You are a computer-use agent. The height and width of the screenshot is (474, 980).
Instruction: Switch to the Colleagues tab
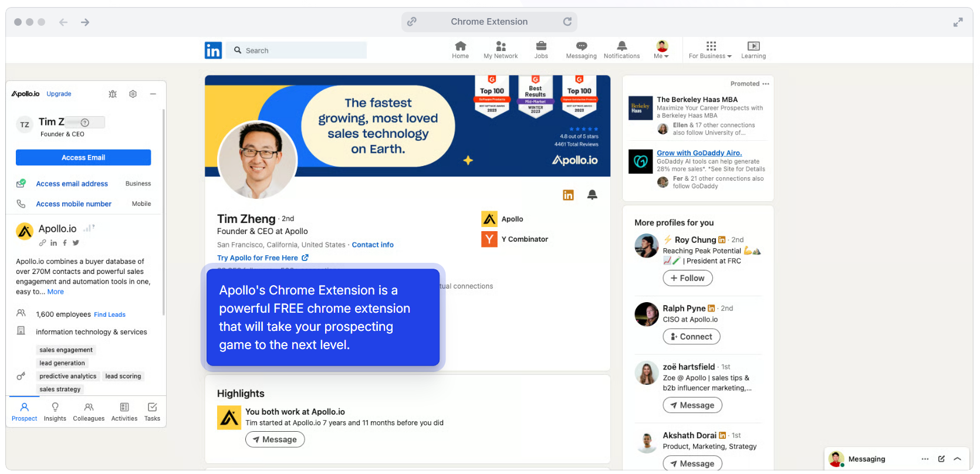(89, 411)
